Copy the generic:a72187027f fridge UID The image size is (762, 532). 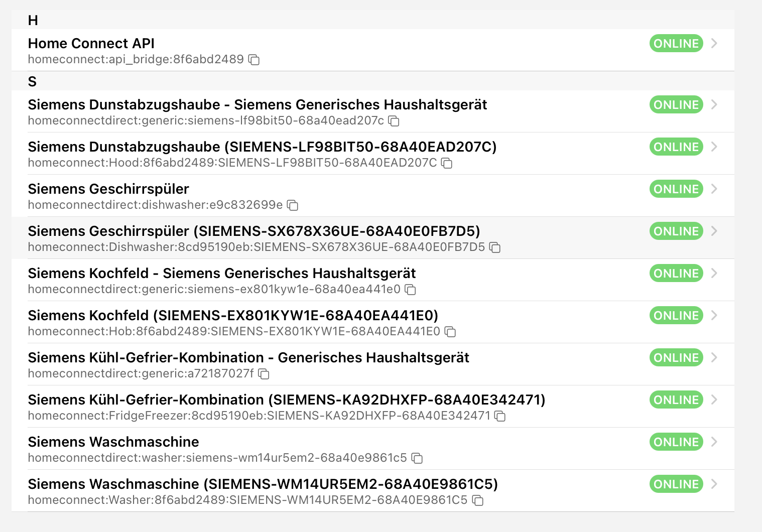coord(264,374)
